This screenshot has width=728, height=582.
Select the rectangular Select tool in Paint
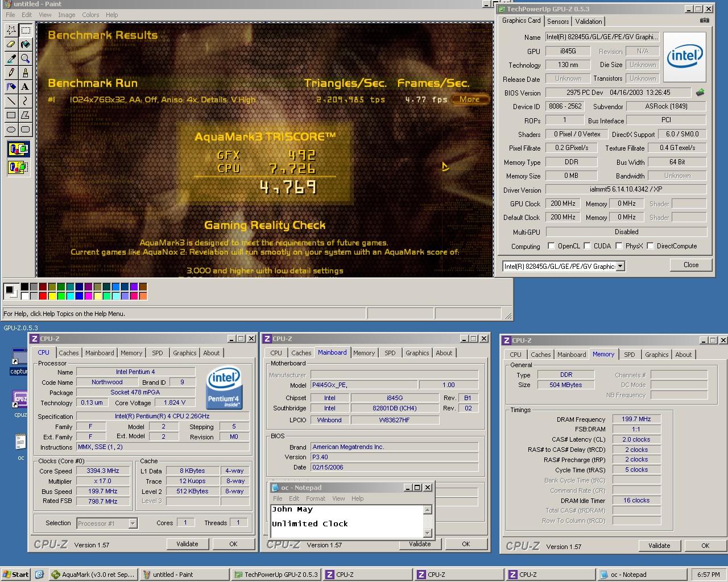tap(26, 30)
